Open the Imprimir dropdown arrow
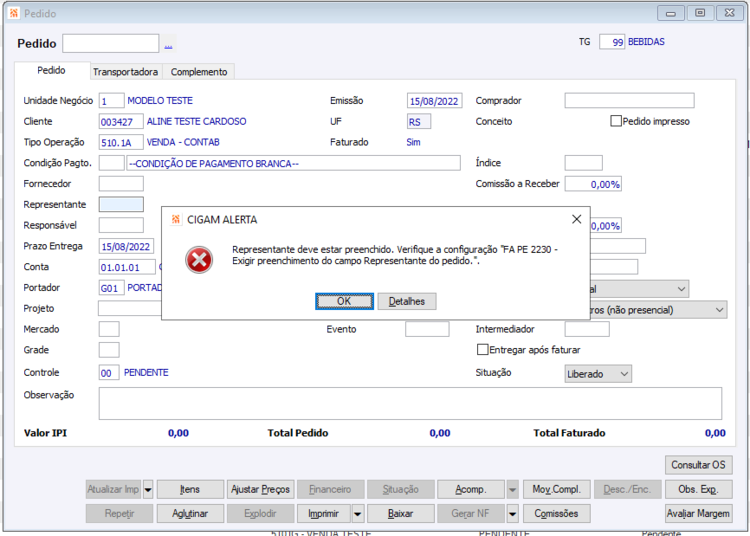 (x=357, y=514)
